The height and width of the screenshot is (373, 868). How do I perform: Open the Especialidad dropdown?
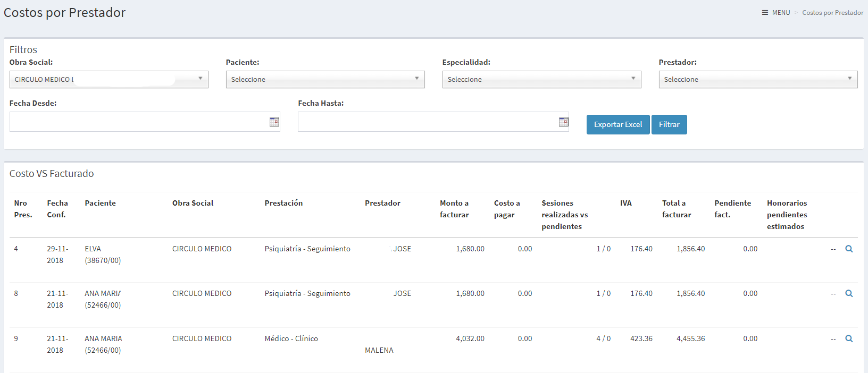pos(542,79)
